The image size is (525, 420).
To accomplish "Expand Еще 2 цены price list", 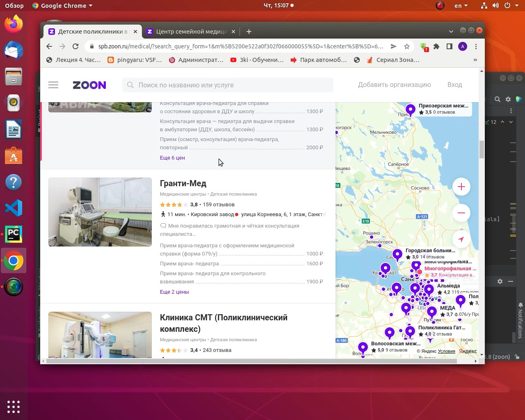I will 174,292.
